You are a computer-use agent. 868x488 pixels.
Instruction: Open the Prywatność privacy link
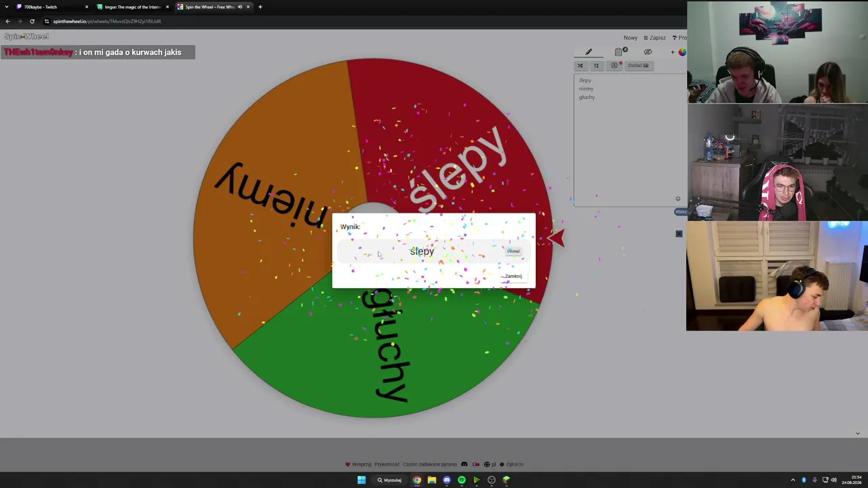click(387, 464)
